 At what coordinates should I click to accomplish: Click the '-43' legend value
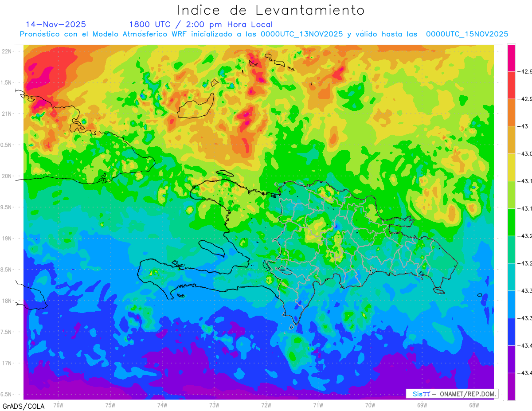pyautogui.click(x=523, y=126)
